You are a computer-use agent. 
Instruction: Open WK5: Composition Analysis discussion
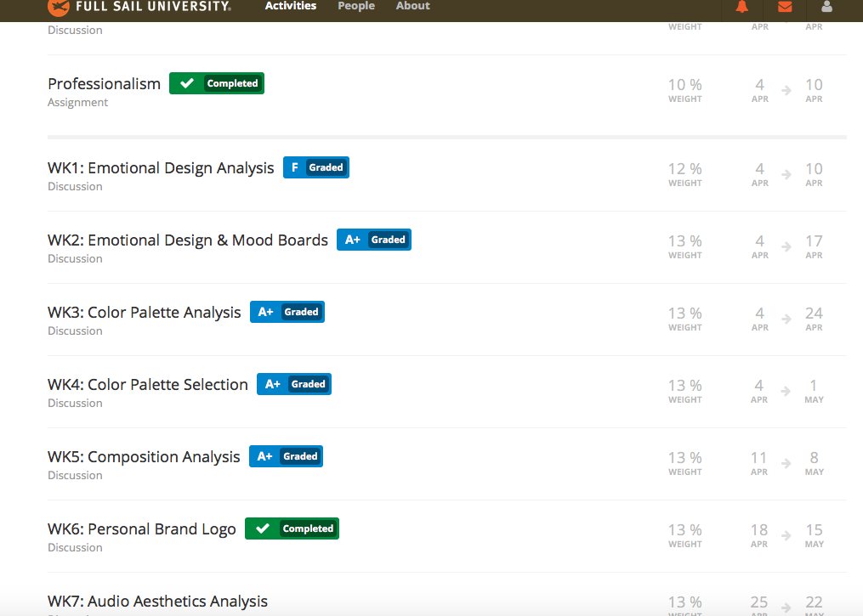(144, 456)
